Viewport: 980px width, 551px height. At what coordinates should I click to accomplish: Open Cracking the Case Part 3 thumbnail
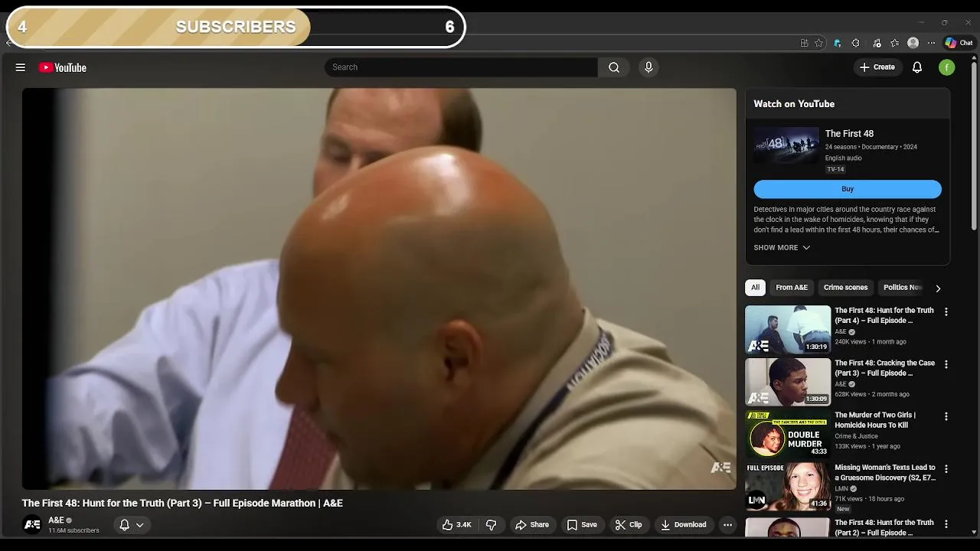[x=788, y=381]
